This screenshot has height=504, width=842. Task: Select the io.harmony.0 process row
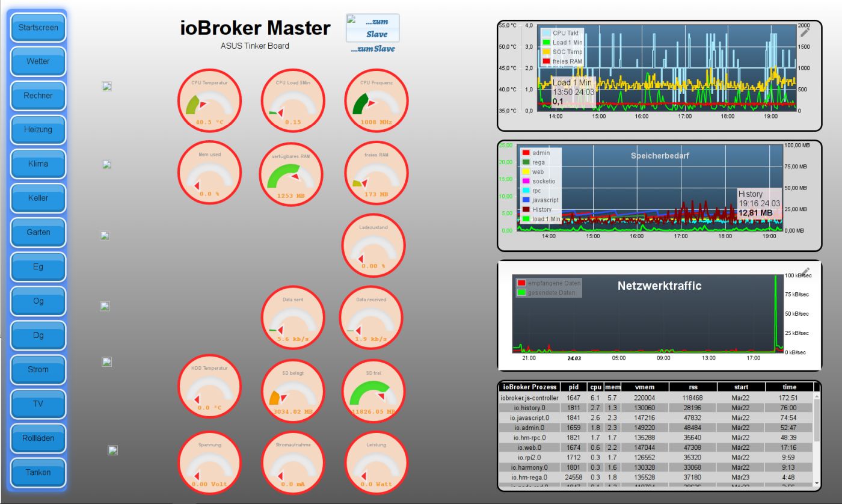click(x=656, y=467)
